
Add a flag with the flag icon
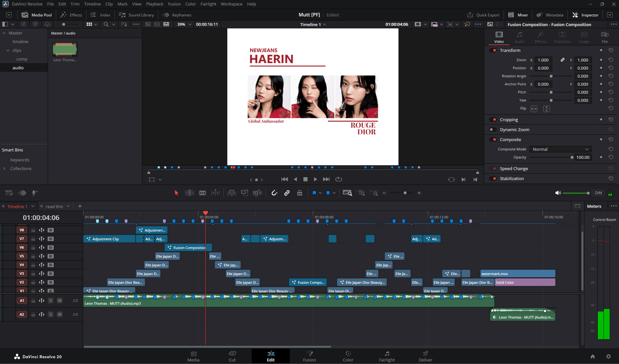point(314,193)
